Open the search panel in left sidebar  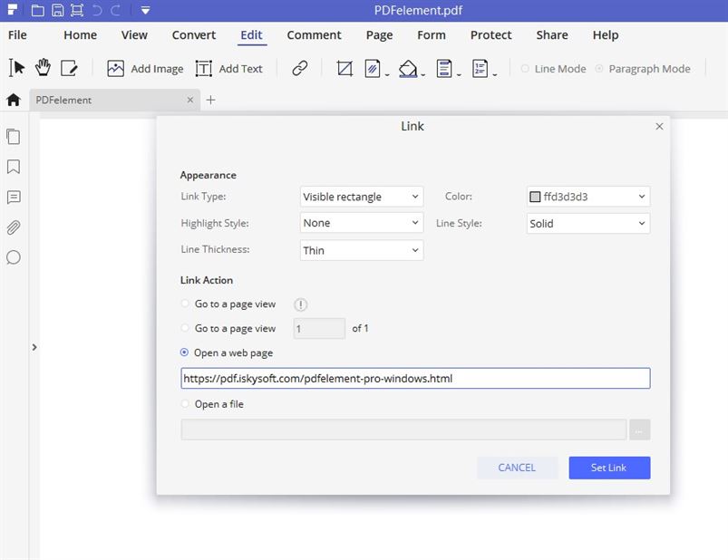(x=14, y=257)
